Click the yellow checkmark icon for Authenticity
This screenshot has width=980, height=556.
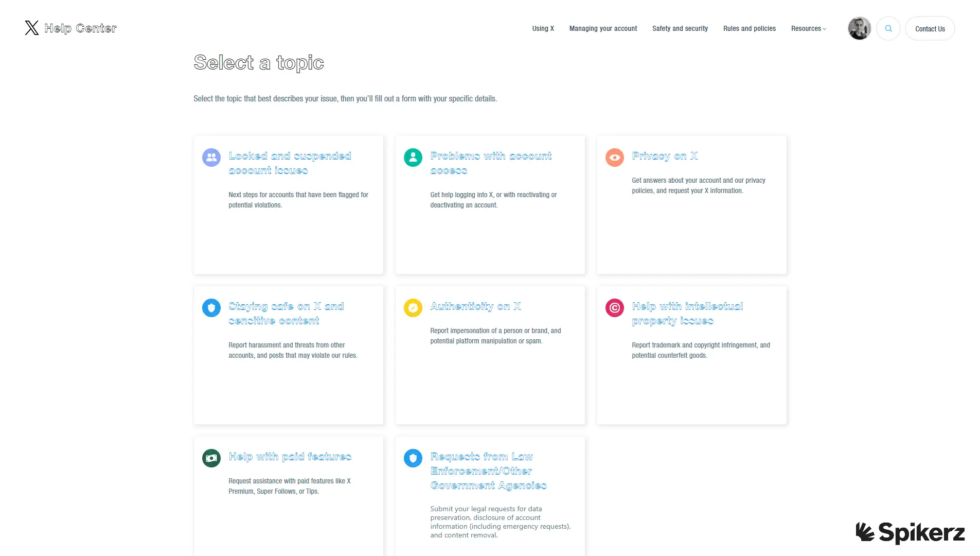click(413, 308)
